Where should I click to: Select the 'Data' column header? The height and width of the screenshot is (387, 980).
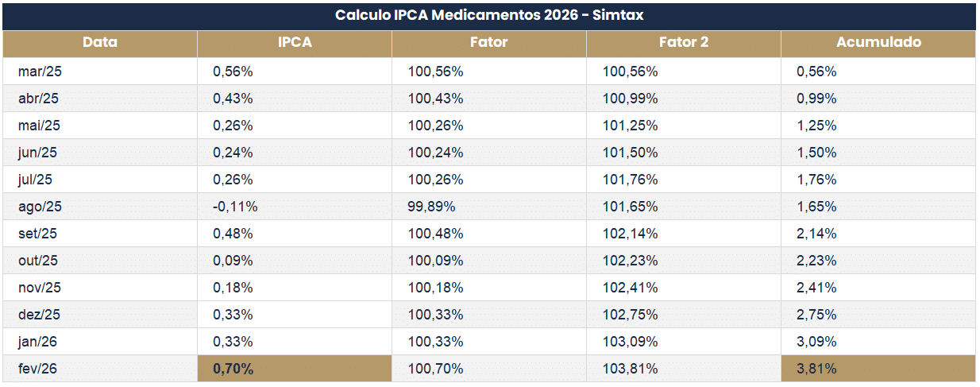point(100,43)
